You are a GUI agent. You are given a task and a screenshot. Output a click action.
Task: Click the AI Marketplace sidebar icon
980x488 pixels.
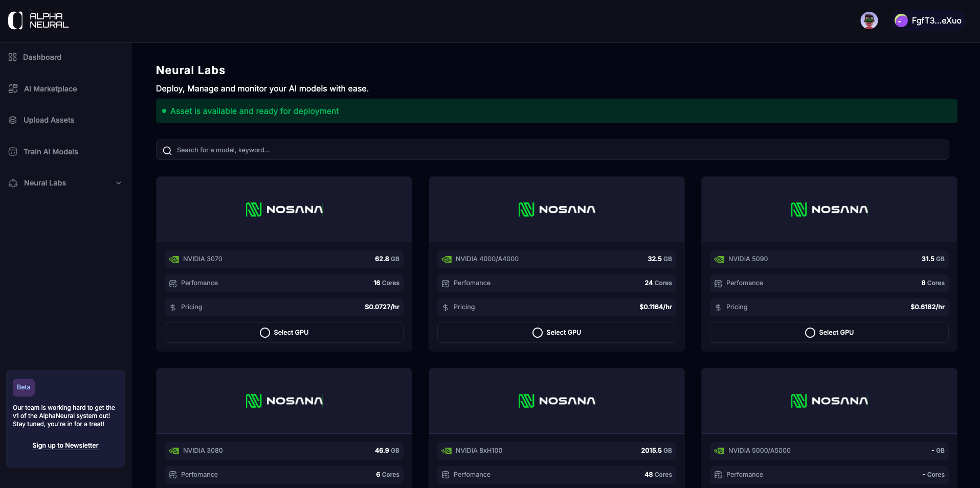[13, 89]
